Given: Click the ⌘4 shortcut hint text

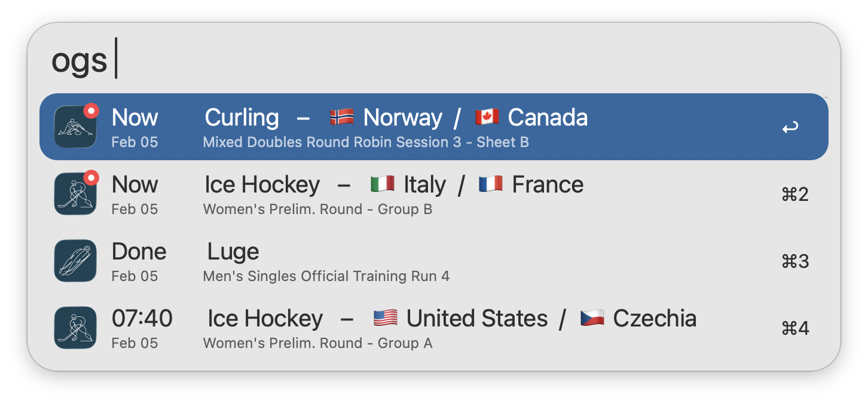Looking at the screenshot, I should coord(794,328).
